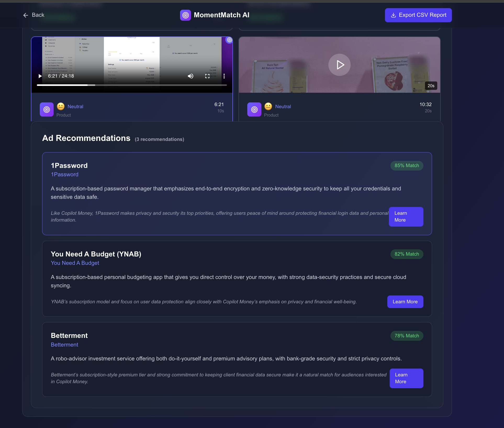Open the video's three-dot options menu

coord(224,76)
